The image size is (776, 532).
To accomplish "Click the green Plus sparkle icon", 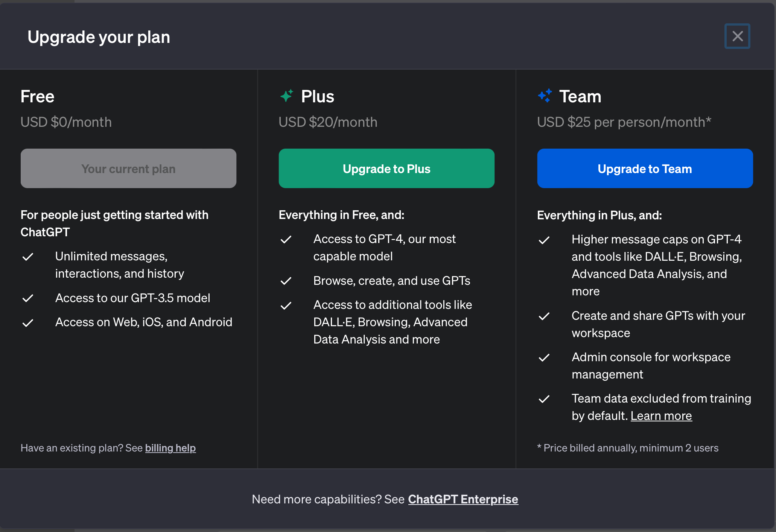I will (x=287, y=96).
